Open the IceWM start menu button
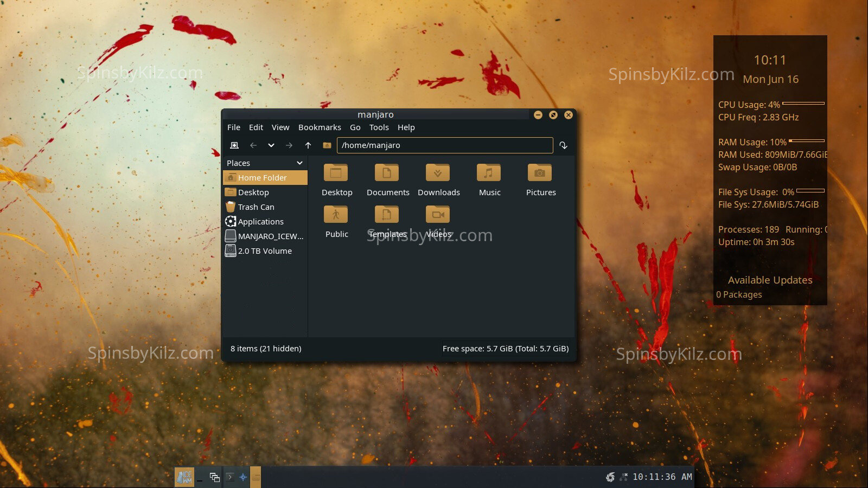This screenshot has height=488, width=868. pyautogui.click(x=184, y=477)
